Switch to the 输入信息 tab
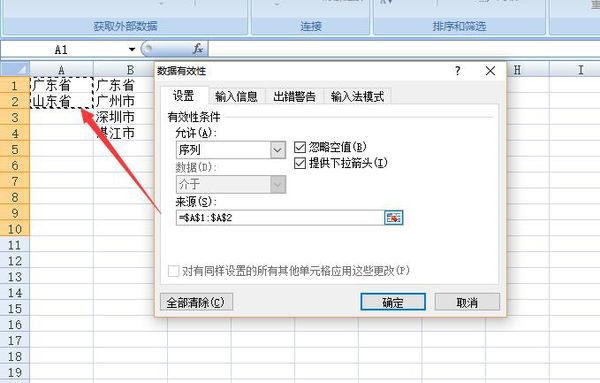Screen dimensions: 600x383 tap(236, 96)
